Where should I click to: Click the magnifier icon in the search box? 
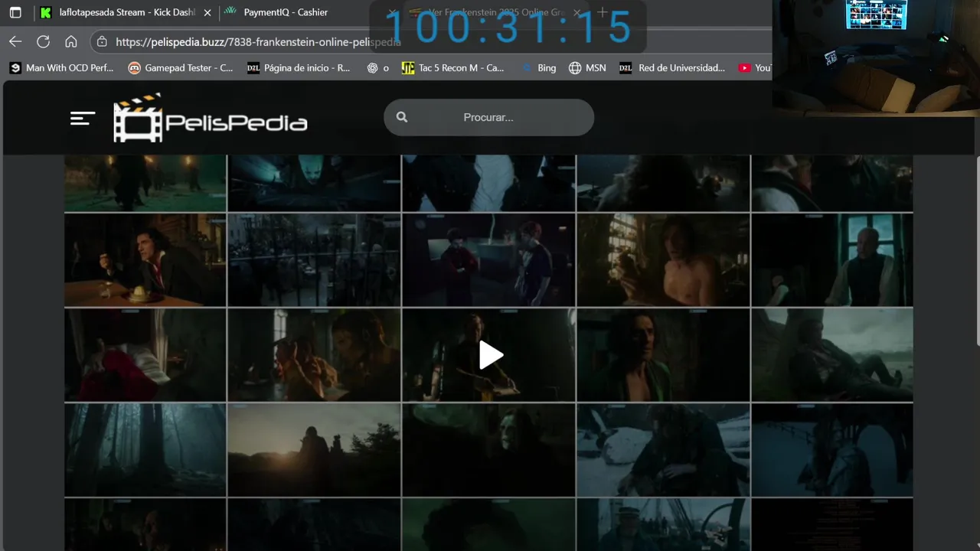click(402, 117)
